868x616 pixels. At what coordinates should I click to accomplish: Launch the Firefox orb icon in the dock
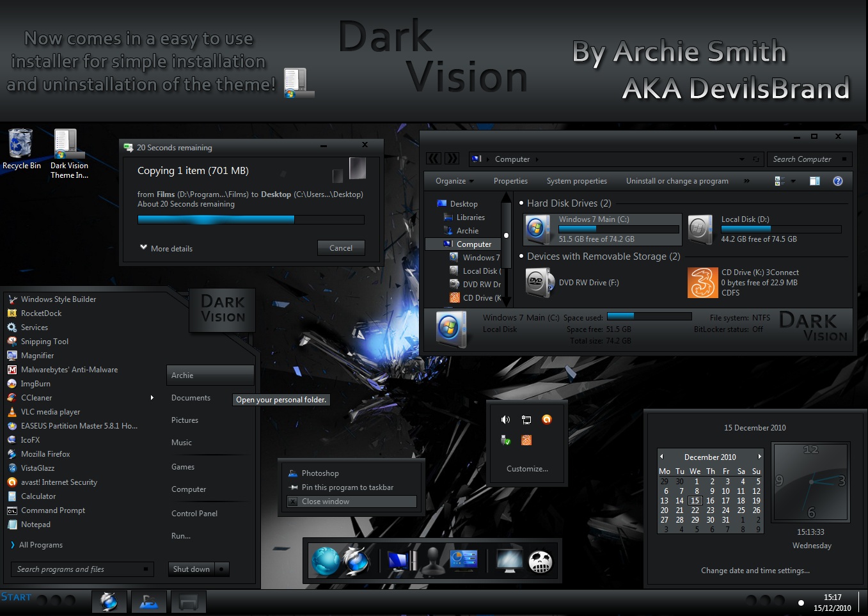click(x=356, y=561)
